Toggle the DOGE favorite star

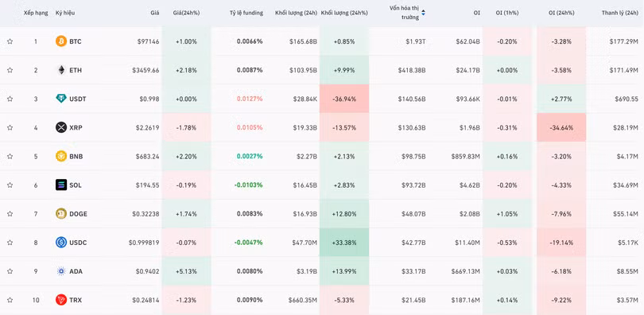(x=10, y=214)
